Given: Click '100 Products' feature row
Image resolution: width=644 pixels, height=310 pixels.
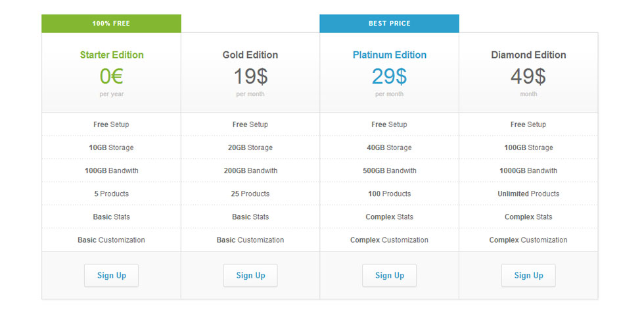Looking at the screenshot, I should [389, 194].
